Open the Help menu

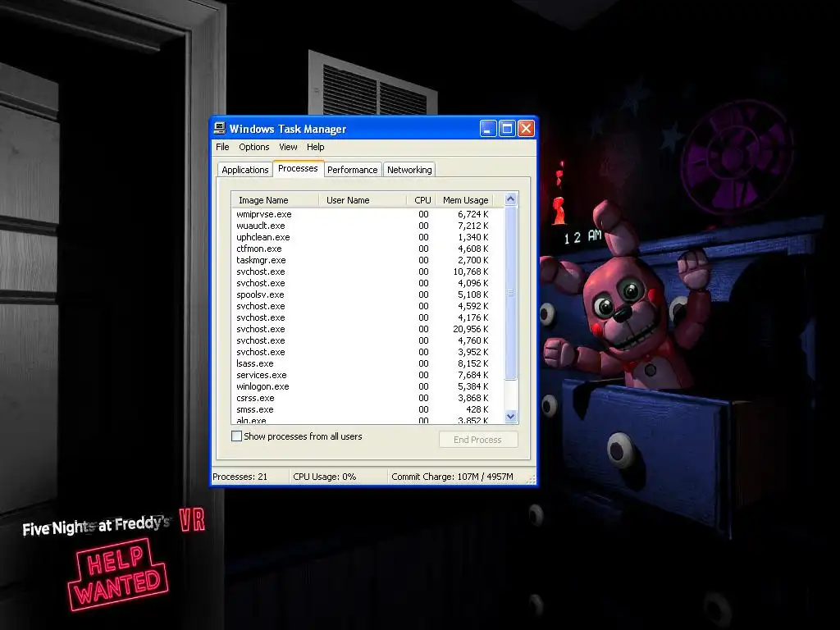[316, 147]
